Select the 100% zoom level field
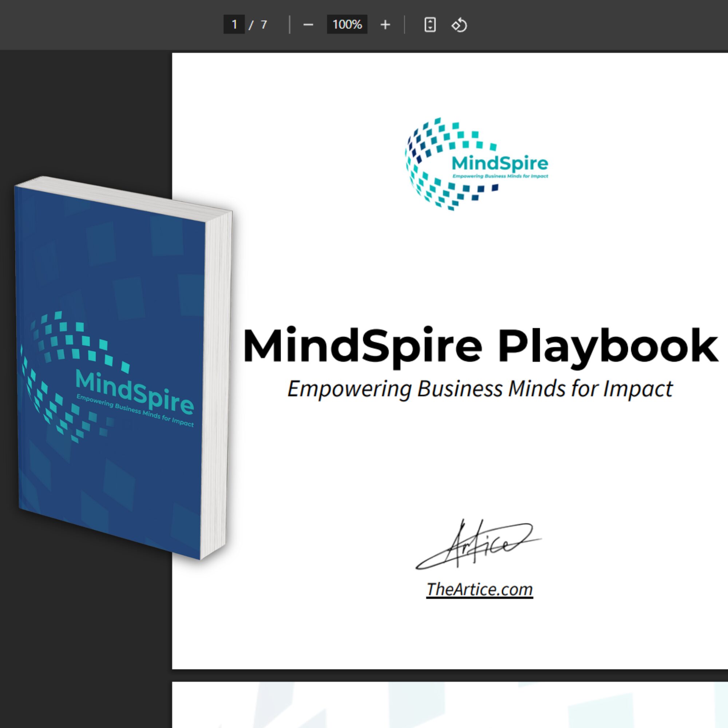This screenshot has height=728, width=728. 347,24
